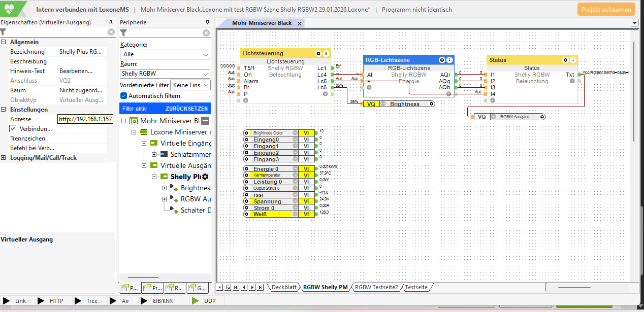
Task: Open settings gear of Lichtsteuerung block
Action: click(x=318, y=53)
